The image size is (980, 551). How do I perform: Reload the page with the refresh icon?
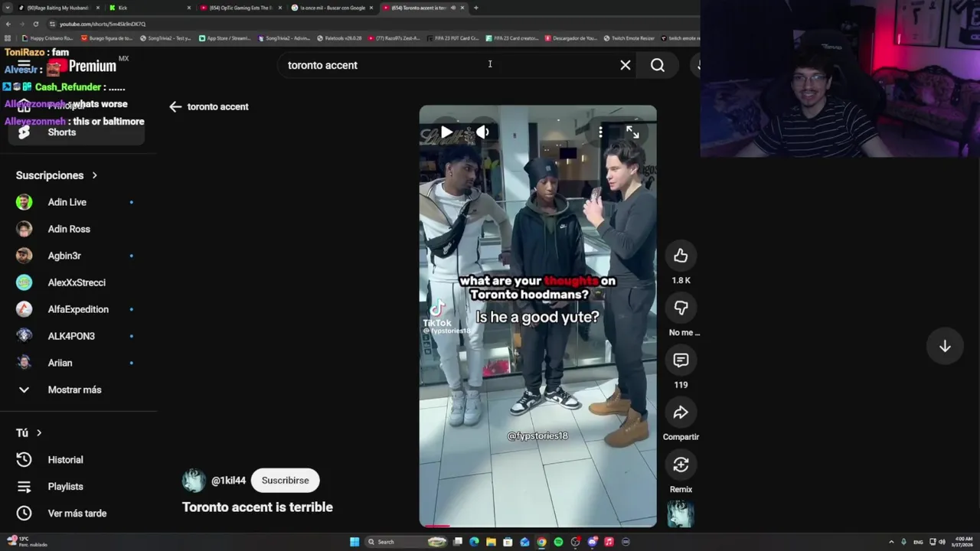click(x=35, y=24)
